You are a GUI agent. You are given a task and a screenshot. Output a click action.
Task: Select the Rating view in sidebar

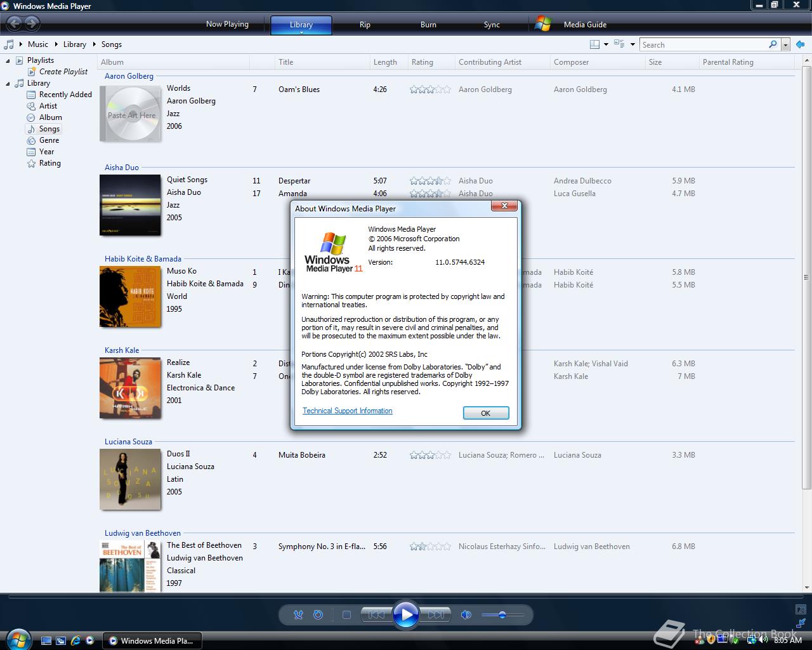[50, 163]
